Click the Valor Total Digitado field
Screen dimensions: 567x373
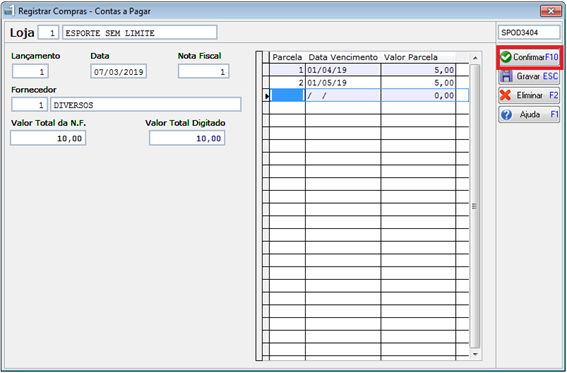coord(187,138)
